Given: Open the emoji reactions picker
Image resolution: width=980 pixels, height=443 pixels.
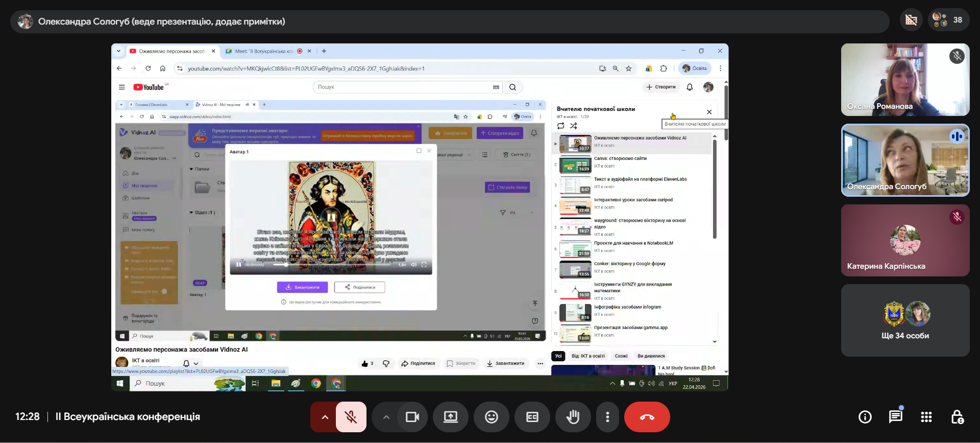Looking at the screenshot, I should [491, 417].
